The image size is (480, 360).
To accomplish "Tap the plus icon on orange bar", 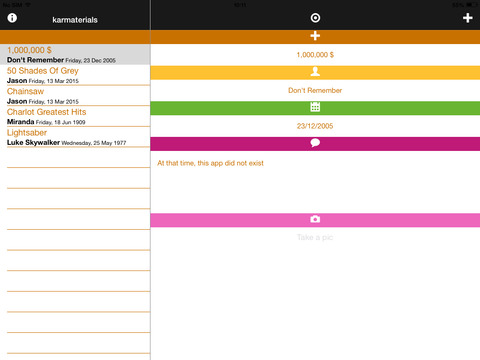I will click(x=315, y=36).
